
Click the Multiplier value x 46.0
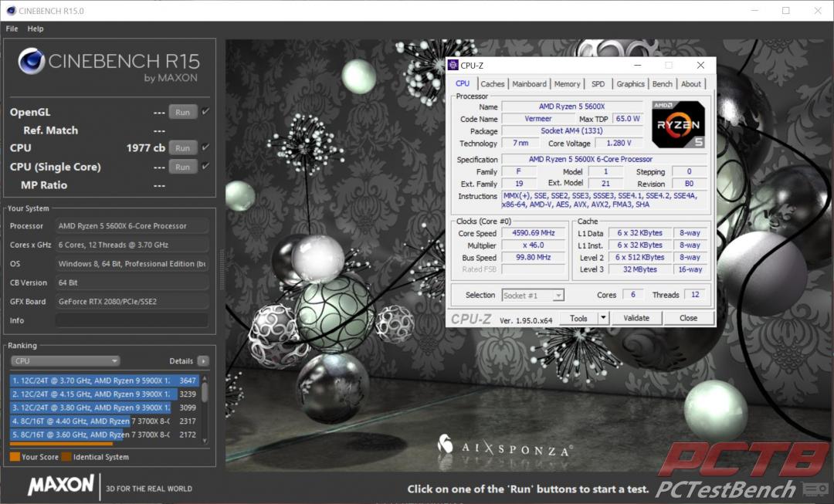533,245
